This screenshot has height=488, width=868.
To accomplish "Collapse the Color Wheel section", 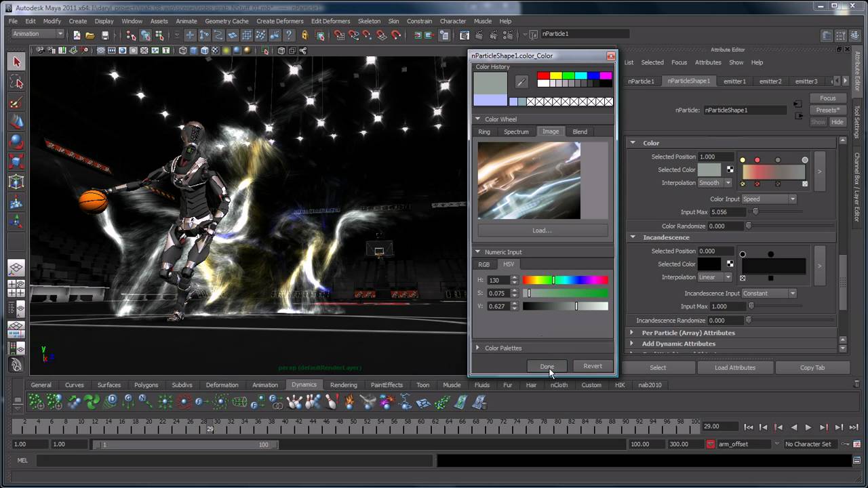I will click(x=477, y=119).
